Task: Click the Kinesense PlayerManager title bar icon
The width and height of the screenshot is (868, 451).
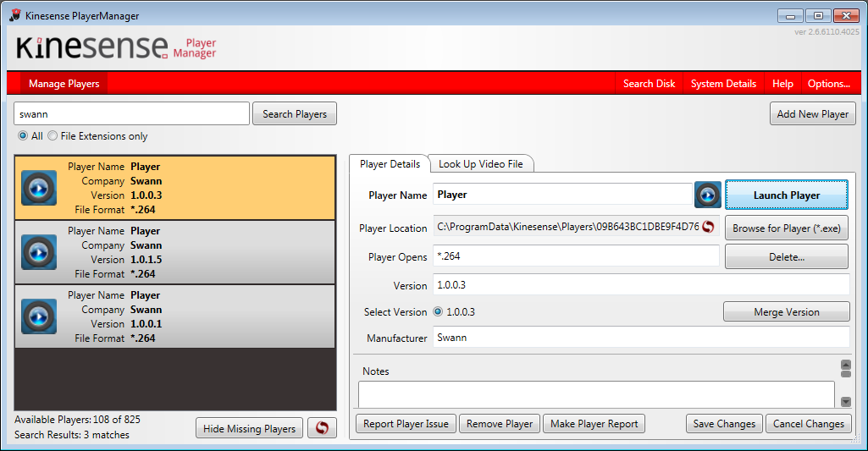Action: [15, 15]
